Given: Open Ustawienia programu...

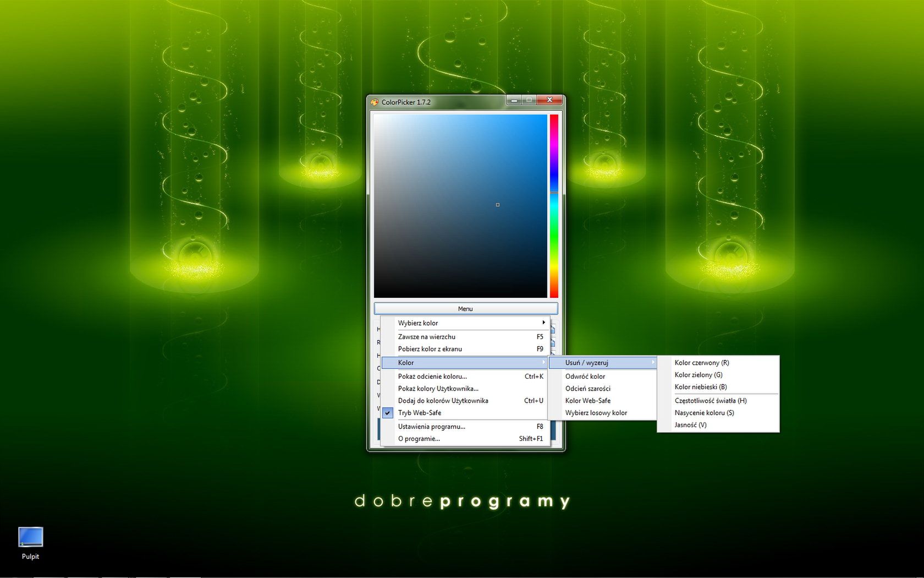Looking at the screenshot, I should (x=465, y=427).
